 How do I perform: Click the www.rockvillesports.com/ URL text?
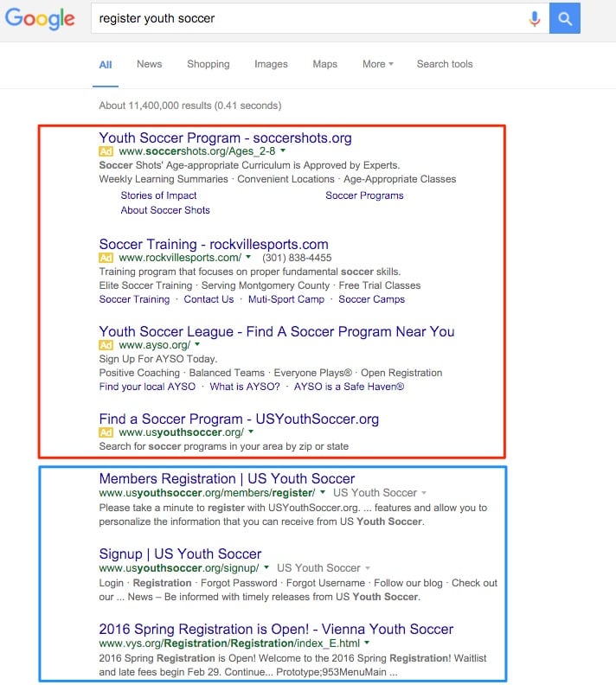(x=180, y=258)
